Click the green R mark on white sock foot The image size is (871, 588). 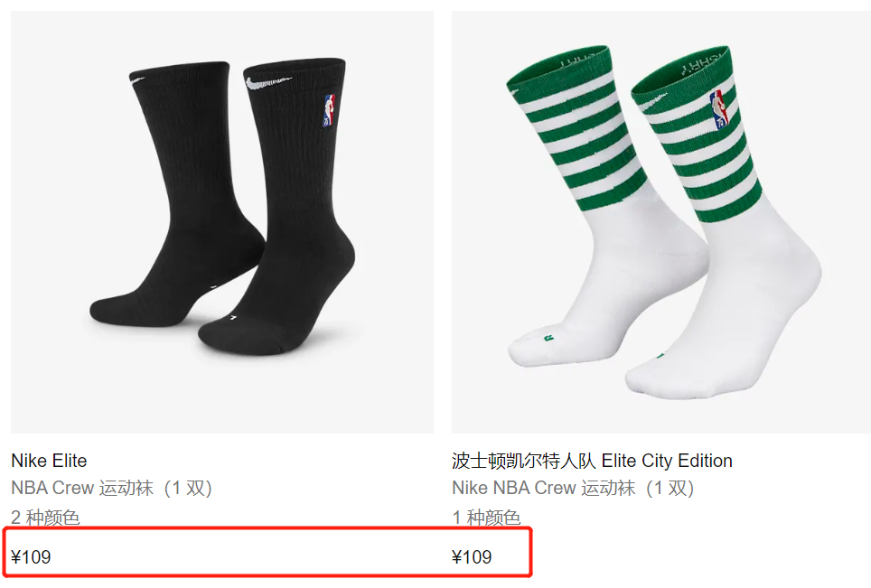548,338
